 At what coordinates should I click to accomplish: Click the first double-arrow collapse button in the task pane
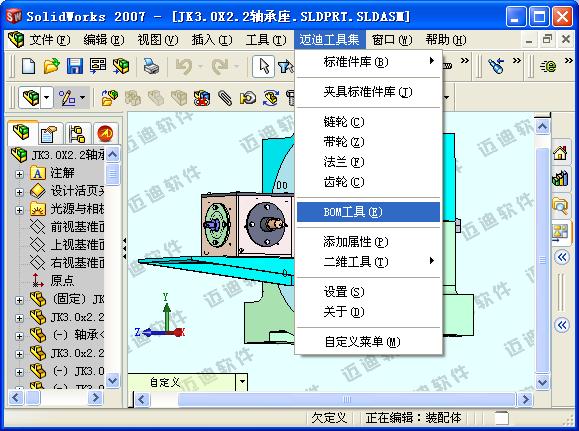562,257
